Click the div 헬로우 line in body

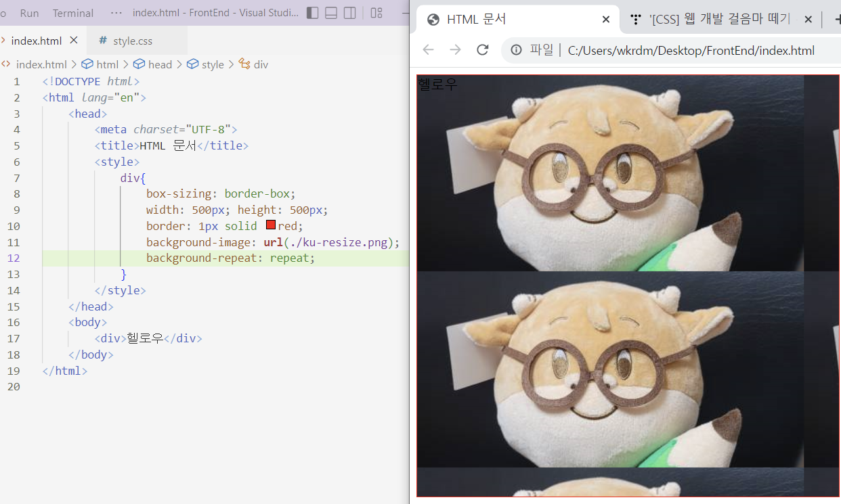pos(148,338)
